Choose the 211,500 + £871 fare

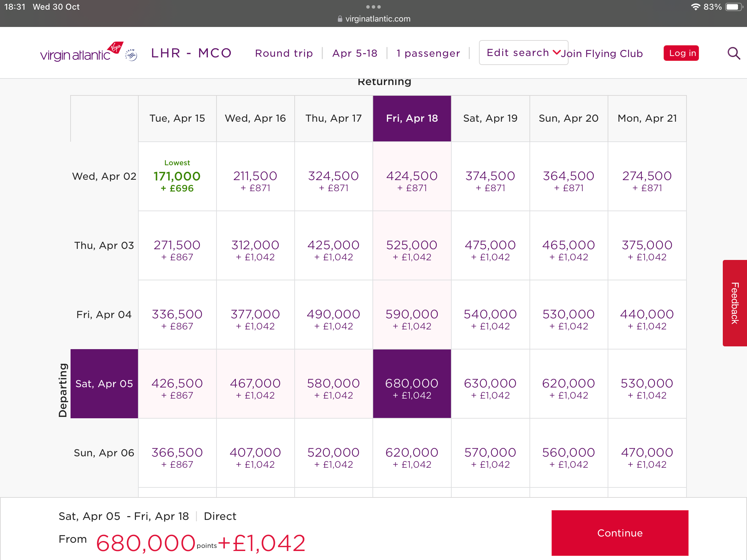256,176
